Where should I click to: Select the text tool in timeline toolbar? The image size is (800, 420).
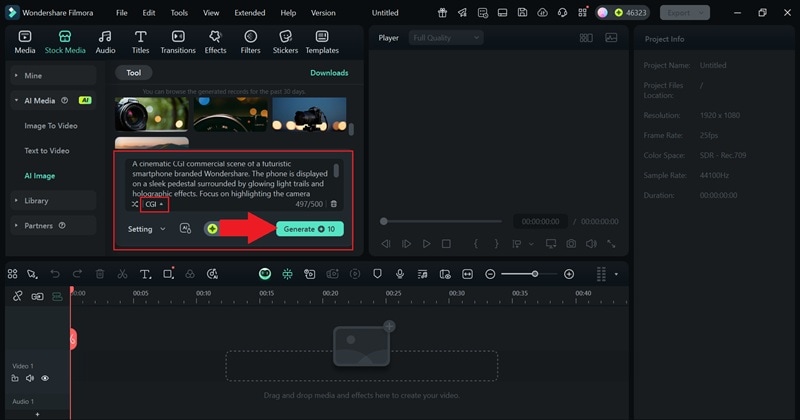(x=145, y=274)
